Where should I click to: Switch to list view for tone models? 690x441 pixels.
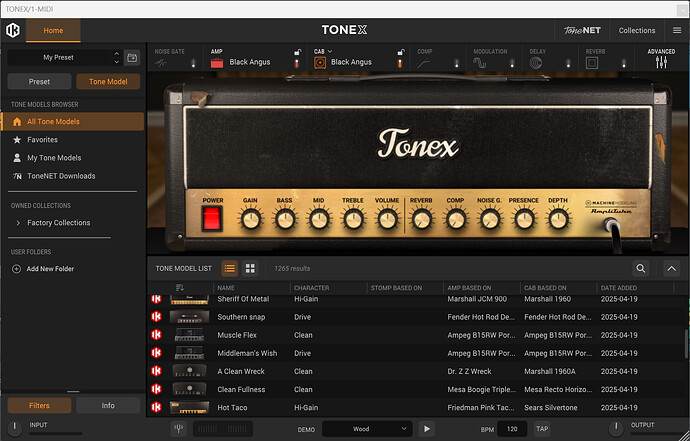[230, 268]
